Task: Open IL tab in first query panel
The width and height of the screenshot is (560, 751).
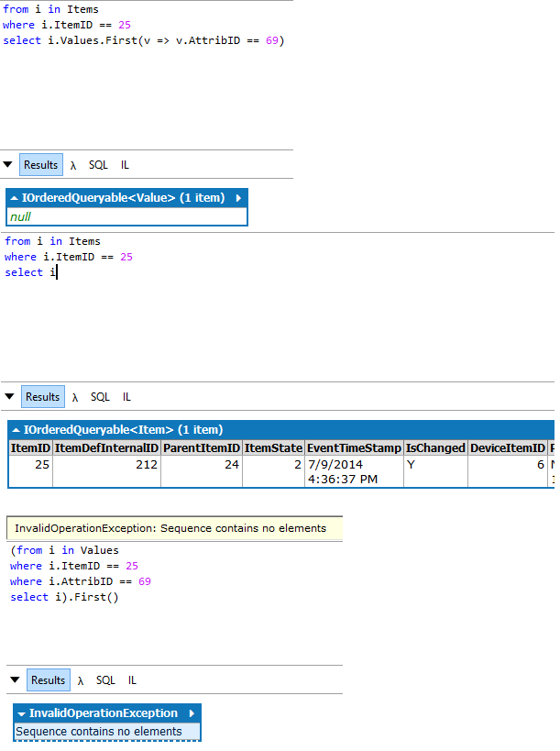Action: click(x=125, y=165)
